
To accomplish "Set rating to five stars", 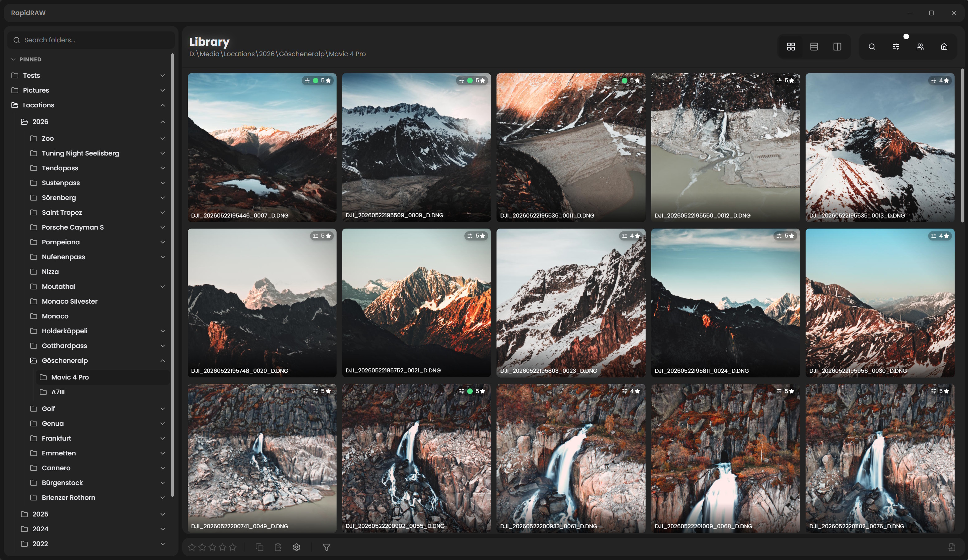I will click(x=233, y=547).
